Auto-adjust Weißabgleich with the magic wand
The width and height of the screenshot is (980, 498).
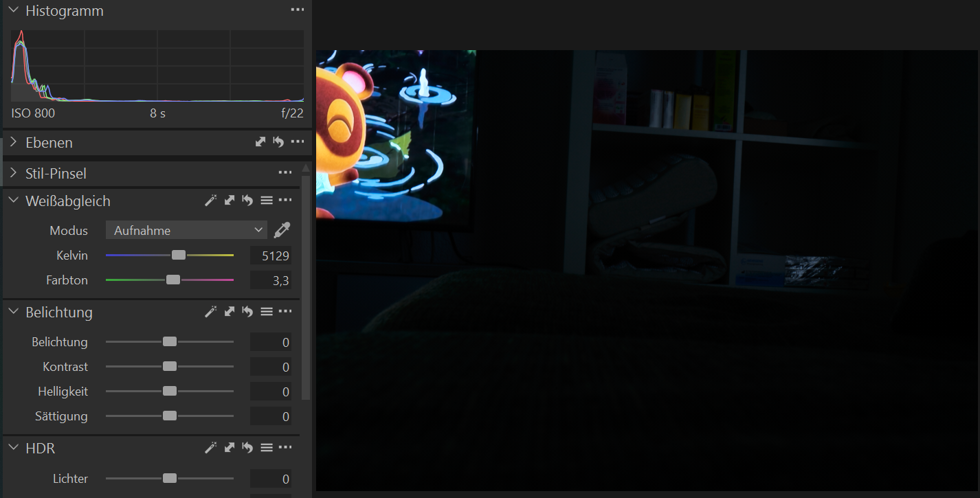[x=211, y=201]
